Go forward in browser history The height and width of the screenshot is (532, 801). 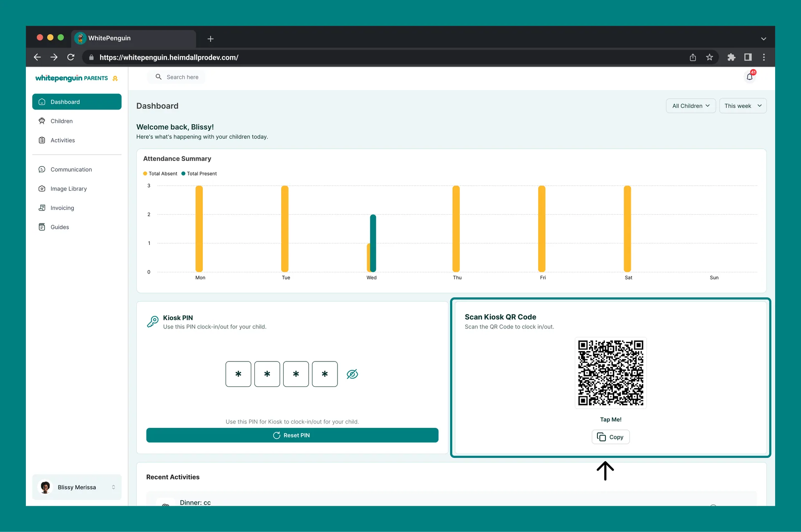click(x=54, y=57)
